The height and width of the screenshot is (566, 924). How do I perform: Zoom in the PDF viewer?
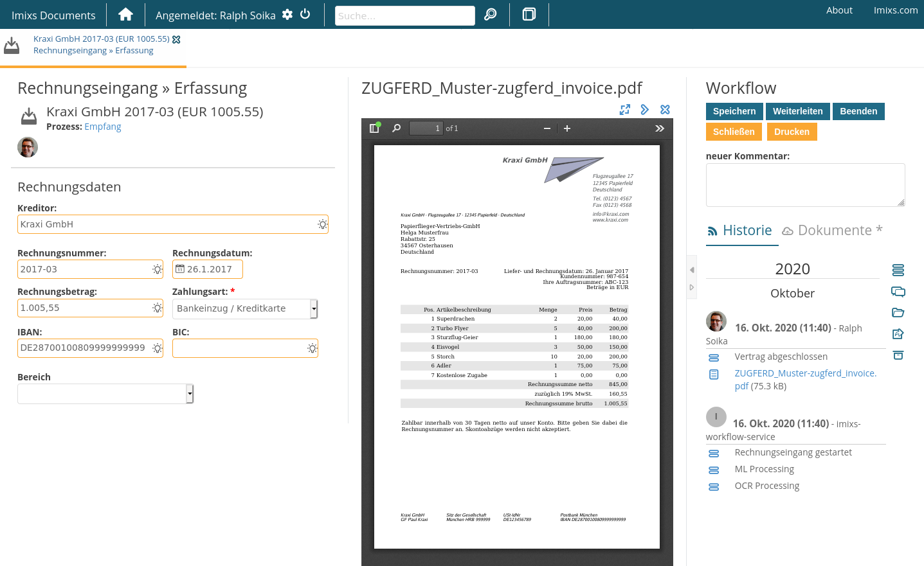pos(567,128)
